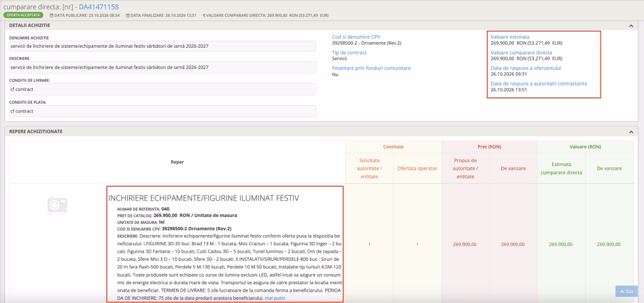Click the 'mai putin' link to shorten the description

click(275, 298)
